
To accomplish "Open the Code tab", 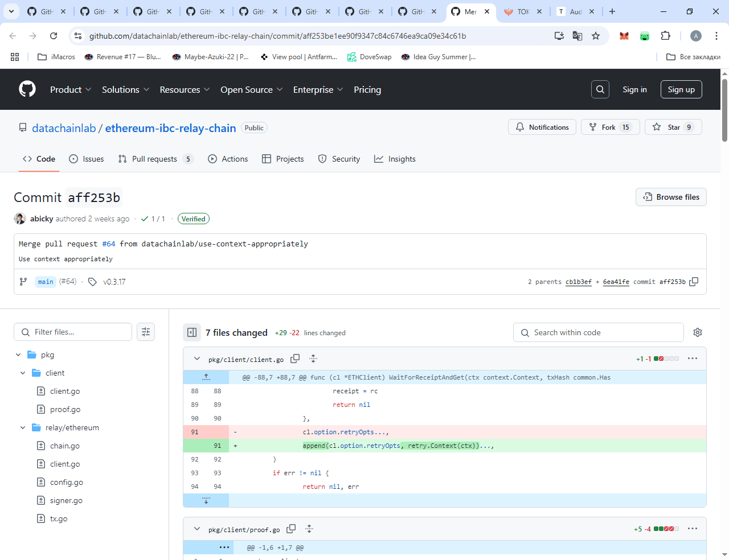I will pyautogui.click(x=39, y=159).
